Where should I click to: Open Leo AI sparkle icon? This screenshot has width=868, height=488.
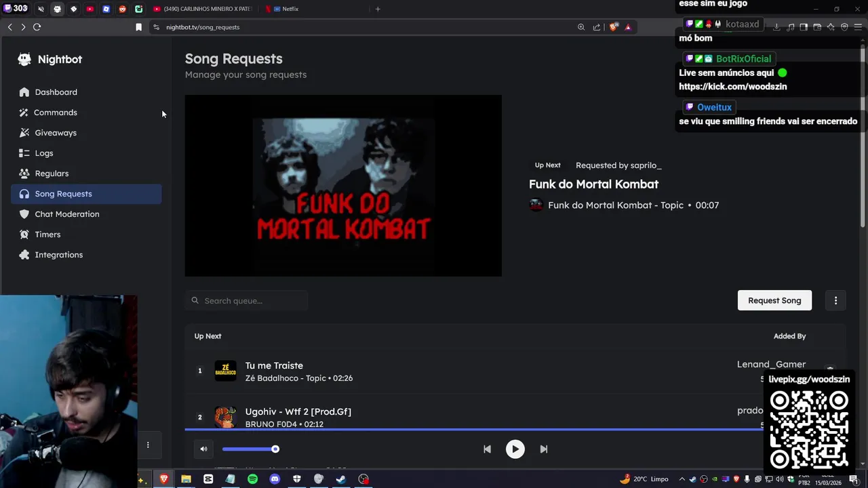pos(831,27)
